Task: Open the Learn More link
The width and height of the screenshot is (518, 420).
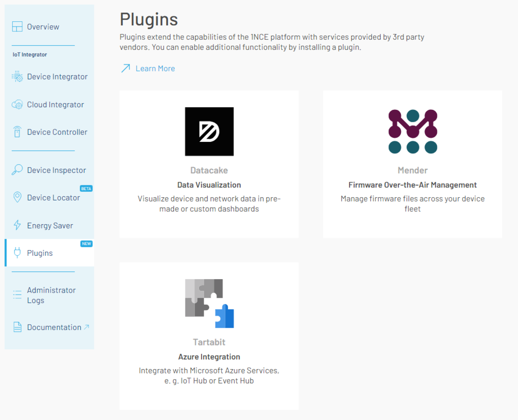Action: click(155, 68)
